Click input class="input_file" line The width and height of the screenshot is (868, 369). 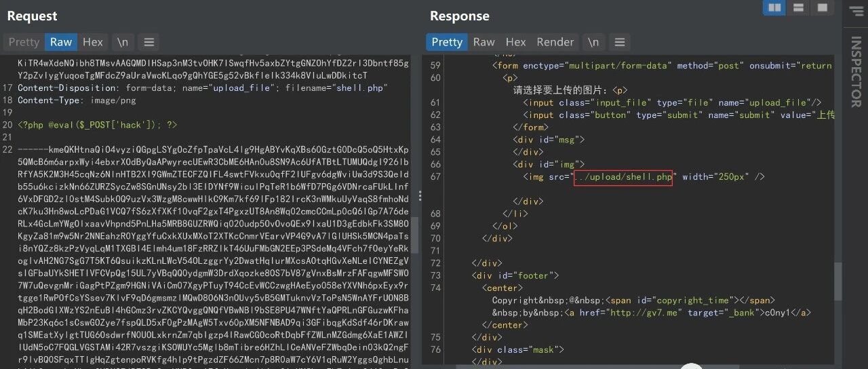click(x=672, y=102)
